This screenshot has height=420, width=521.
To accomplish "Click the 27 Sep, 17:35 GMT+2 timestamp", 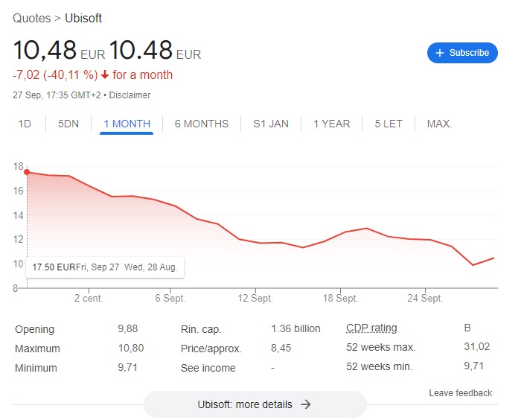I will (57, 95).
